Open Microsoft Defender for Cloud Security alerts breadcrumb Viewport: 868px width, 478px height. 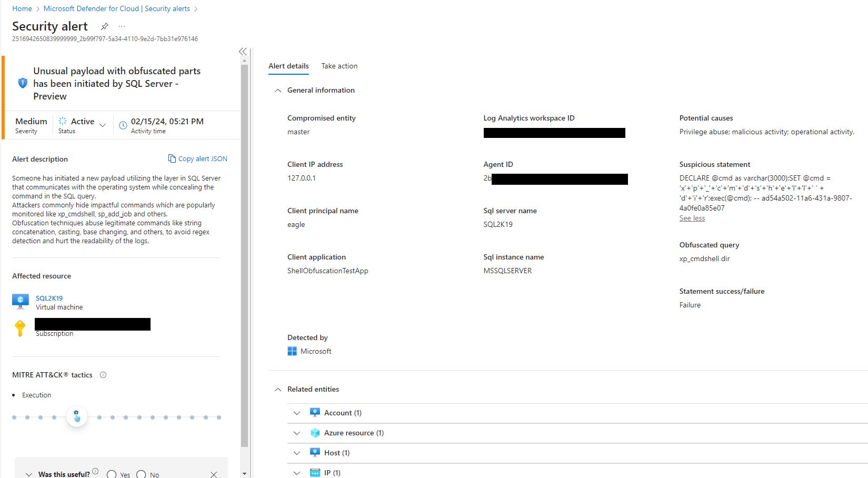[x=117, y=8]
